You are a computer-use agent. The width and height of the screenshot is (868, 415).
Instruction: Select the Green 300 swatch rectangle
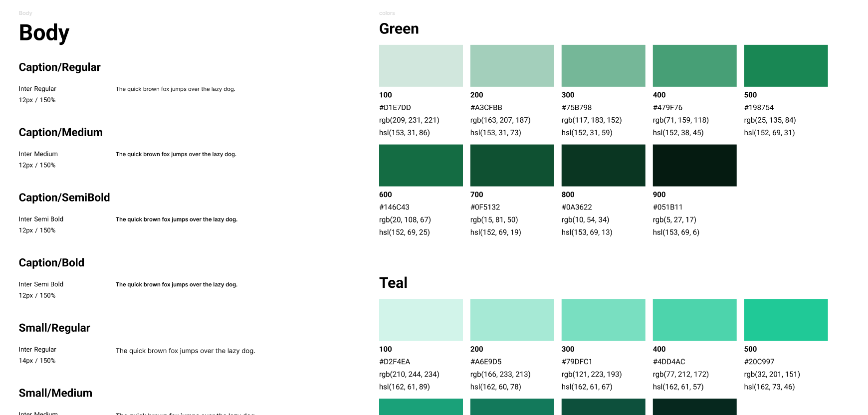point(603,66)
